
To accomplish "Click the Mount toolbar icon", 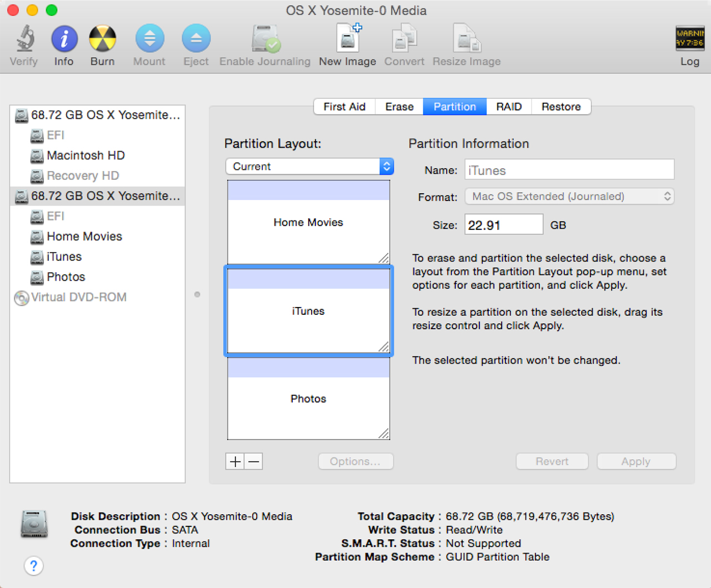I will [x=149, y=38].
